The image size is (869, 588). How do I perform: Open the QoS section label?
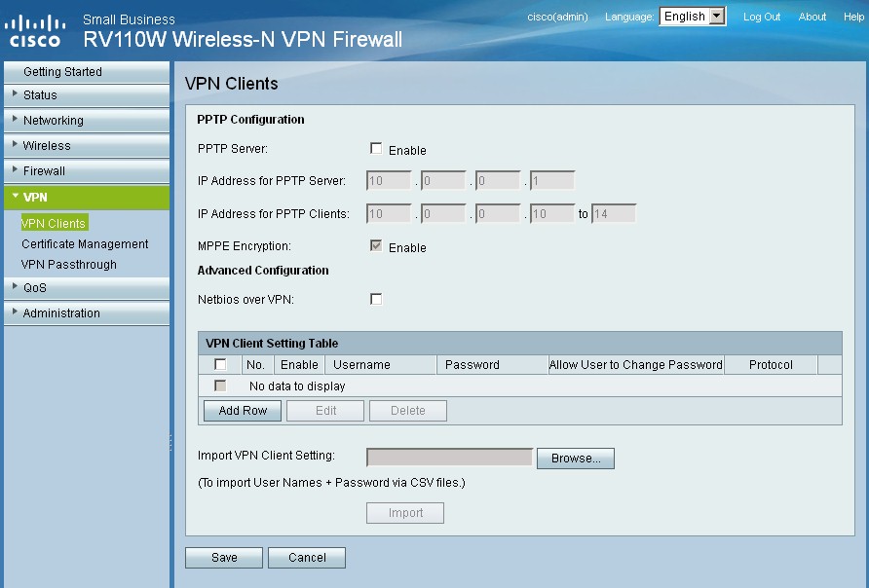click(x=35, y=288)
